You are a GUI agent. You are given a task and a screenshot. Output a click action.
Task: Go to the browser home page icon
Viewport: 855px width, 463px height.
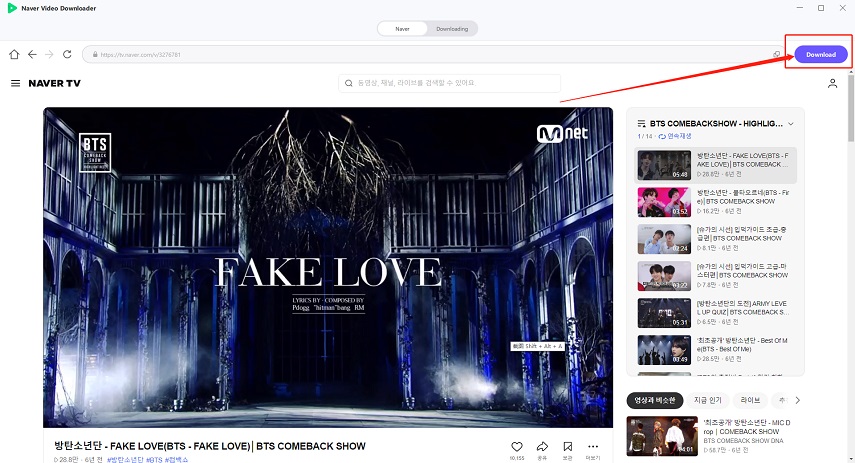pos(14,54)
